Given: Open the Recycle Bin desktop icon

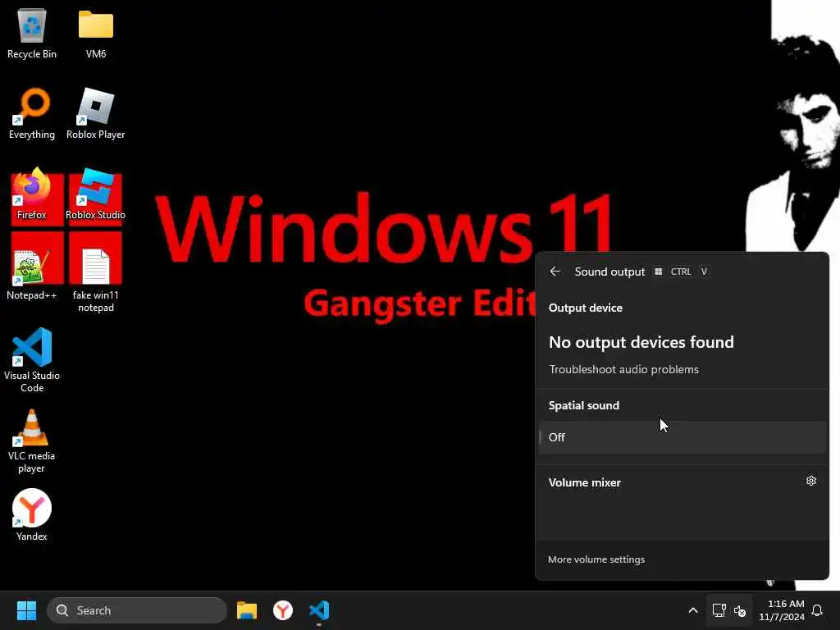Looking at the screenshot, I should (32, 33).
